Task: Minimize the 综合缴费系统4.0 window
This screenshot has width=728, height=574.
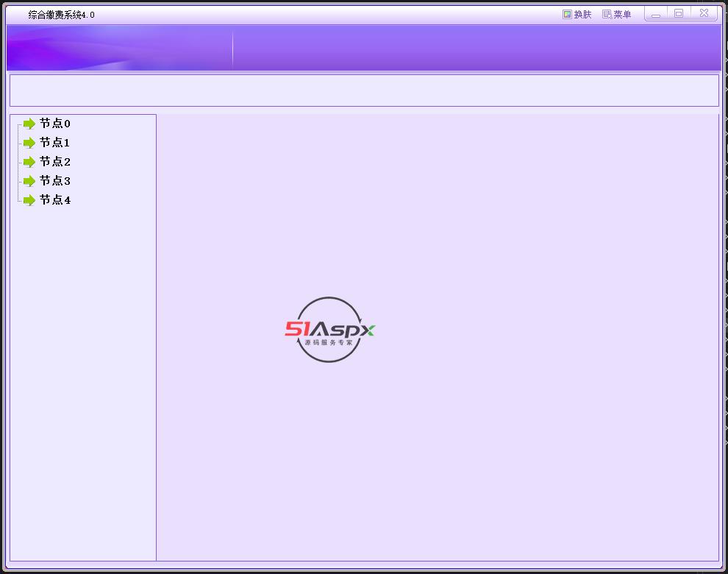Action: point(656,14)
